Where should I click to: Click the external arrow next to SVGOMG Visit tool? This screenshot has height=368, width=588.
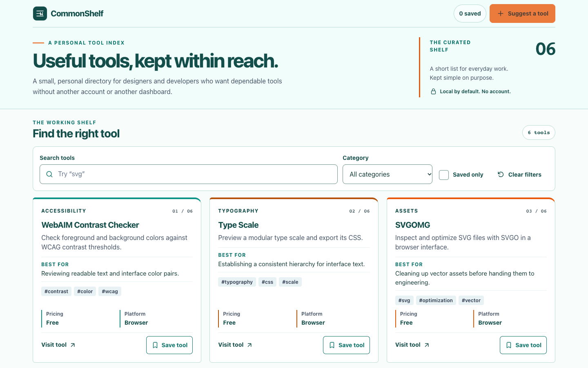(x=427, y=345)
